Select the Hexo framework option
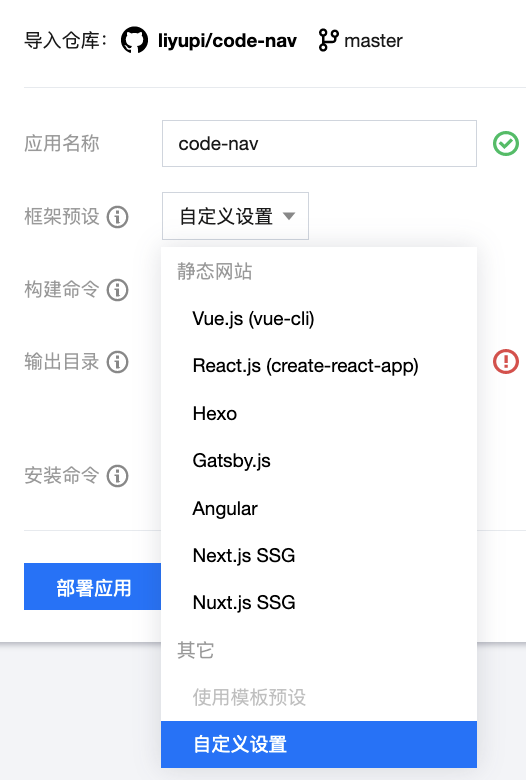This screenshot has width=526, height=780. 318,413
